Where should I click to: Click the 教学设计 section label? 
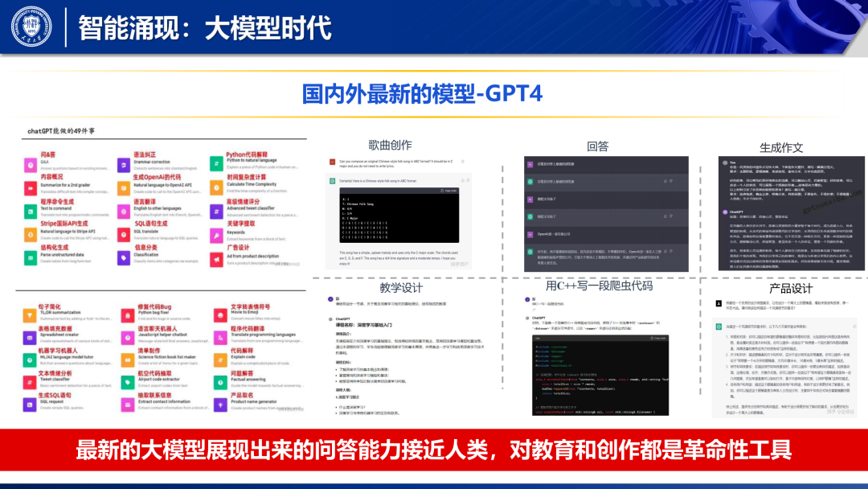401,287
